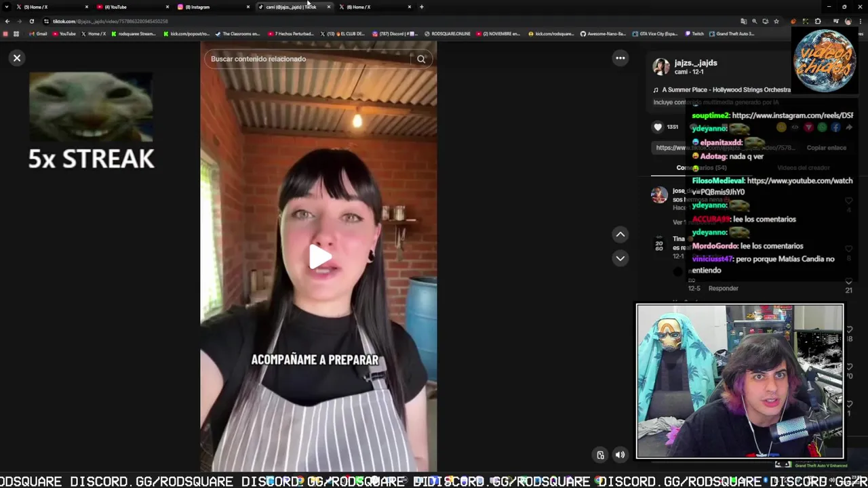Open Twitch bookmark
Screen dimensions: 868x488
pos(694,34)
